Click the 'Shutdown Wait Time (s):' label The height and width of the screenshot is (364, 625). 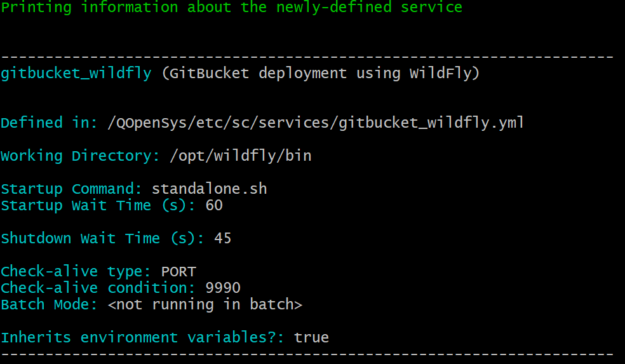tap(102, 238)
